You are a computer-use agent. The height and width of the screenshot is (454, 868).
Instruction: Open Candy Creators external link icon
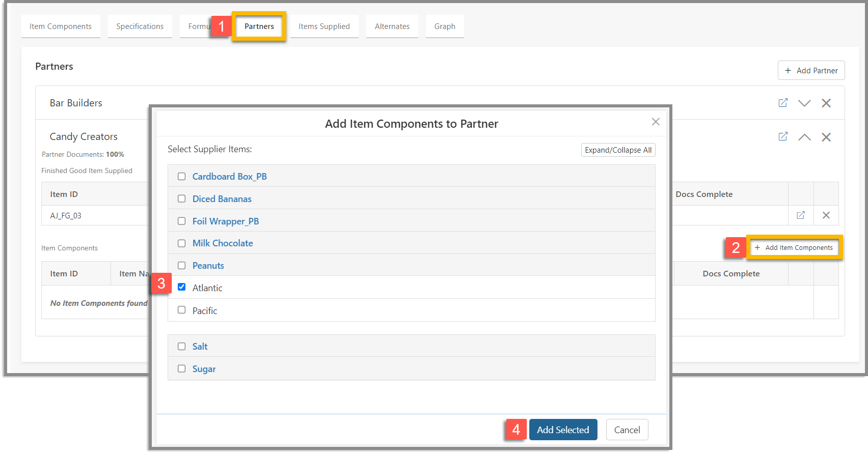coord(783,136)
